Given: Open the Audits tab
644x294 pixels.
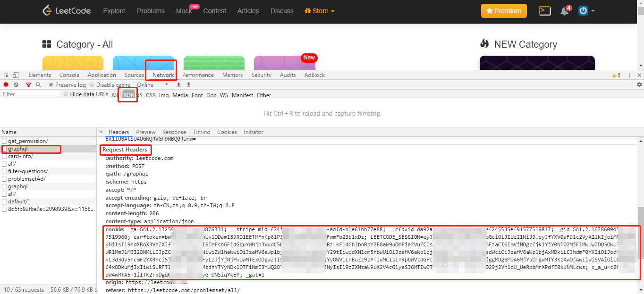Looking at the screenshot, I should [x=288, y=75].
